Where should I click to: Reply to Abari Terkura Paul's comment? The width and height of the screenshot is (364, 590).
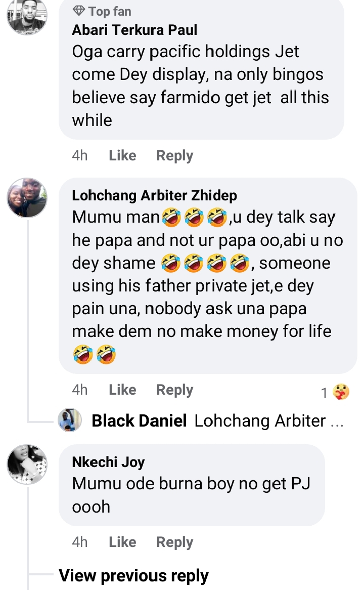pyautogui.click(x=174, y=155)
